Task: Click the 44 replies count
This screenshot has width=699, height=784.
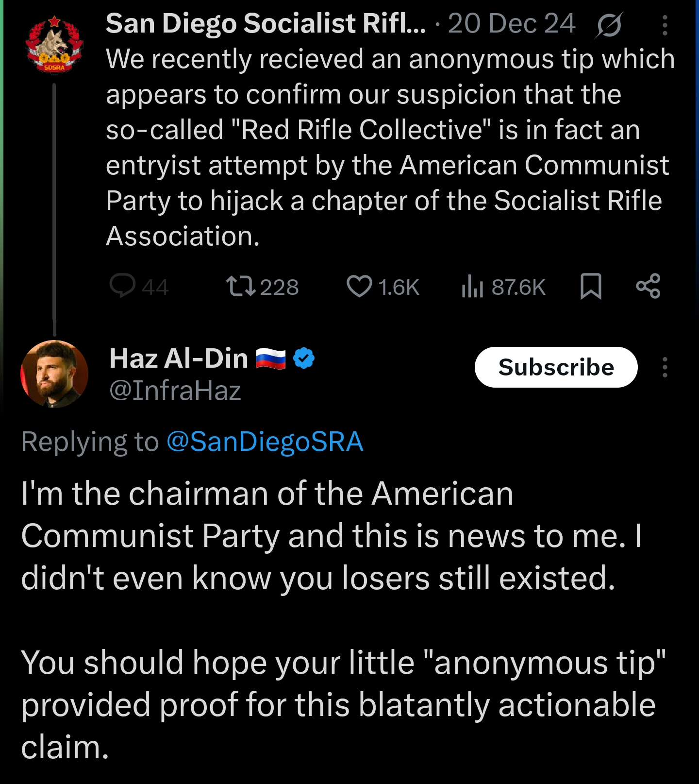Action: [155, 287]
